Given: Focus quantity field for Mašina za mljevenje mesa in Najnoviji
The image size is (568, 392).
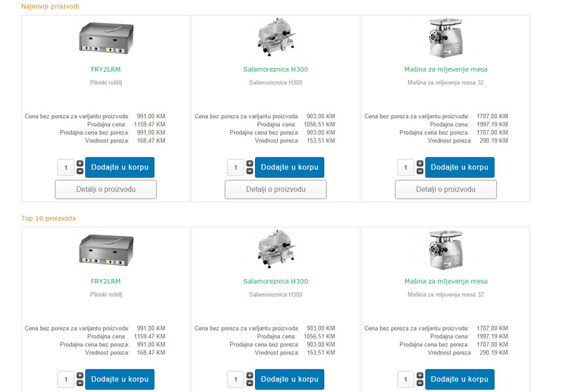Looking at the screenshot, I should pos(406,168).
